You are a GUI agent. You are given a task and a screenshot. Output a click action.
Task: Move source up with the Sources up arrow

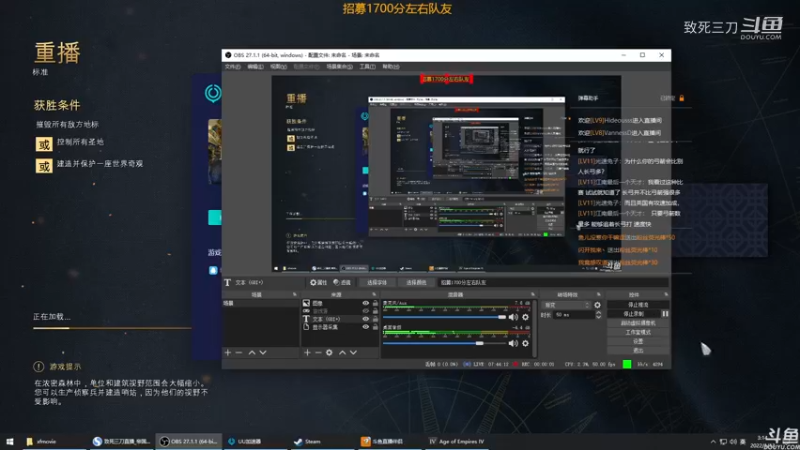(x=342, y=353)
